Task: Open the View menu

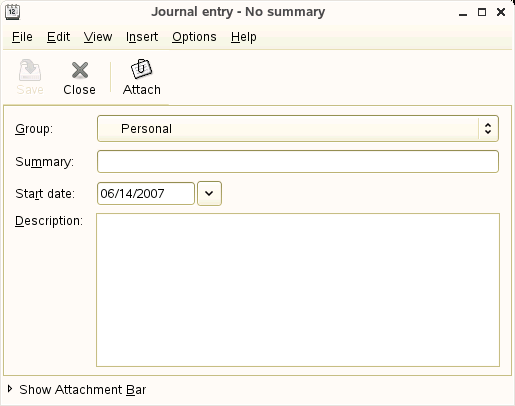Action: pos(98,37)
